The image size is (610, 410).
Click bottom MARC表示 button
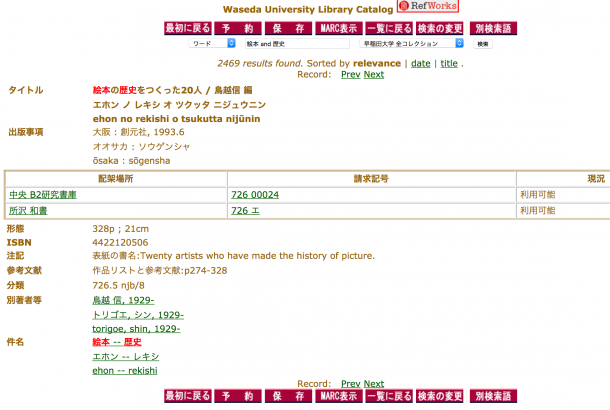tap(339, 396)
